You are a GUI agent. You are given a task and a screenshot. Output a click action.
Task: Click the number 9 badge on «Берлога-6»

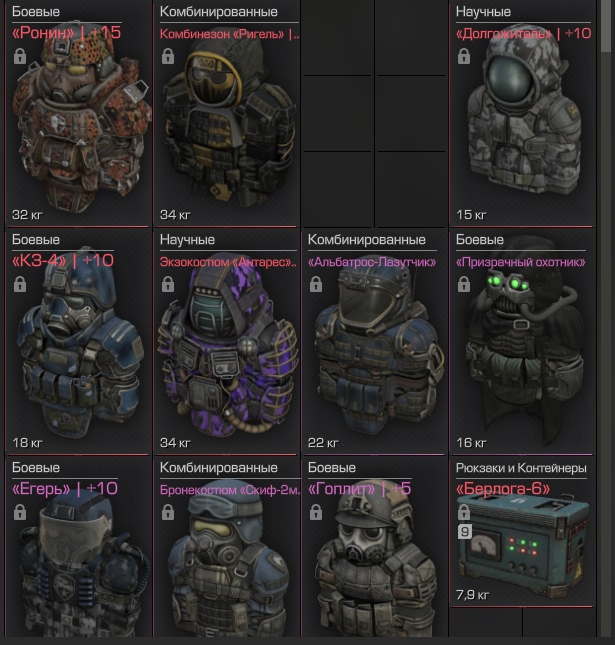pos(465,532)
